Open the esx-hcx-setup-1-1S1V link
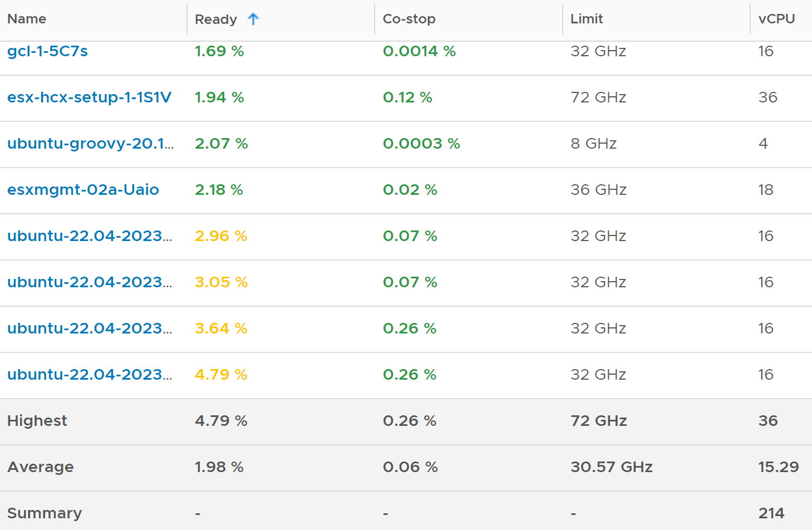Viewport: 812px width, 530px height. click(x=89, y=97)
